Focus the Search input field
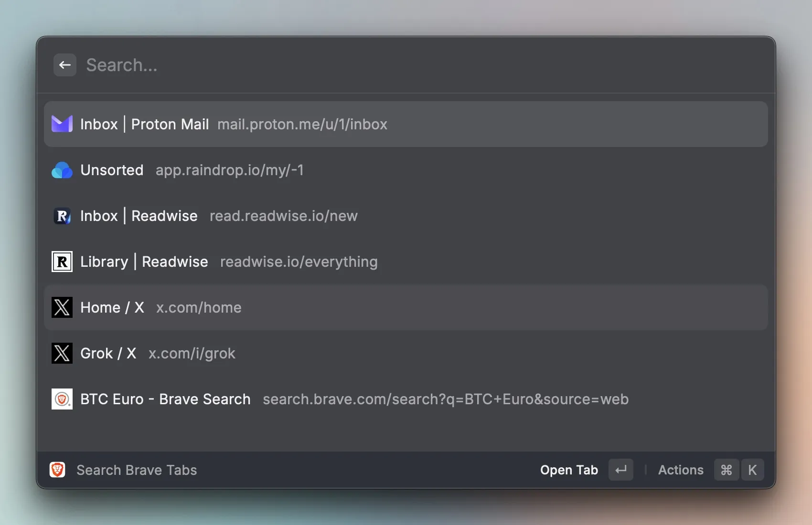The height and width of the screenshot is (525, 812). [382, 65]
